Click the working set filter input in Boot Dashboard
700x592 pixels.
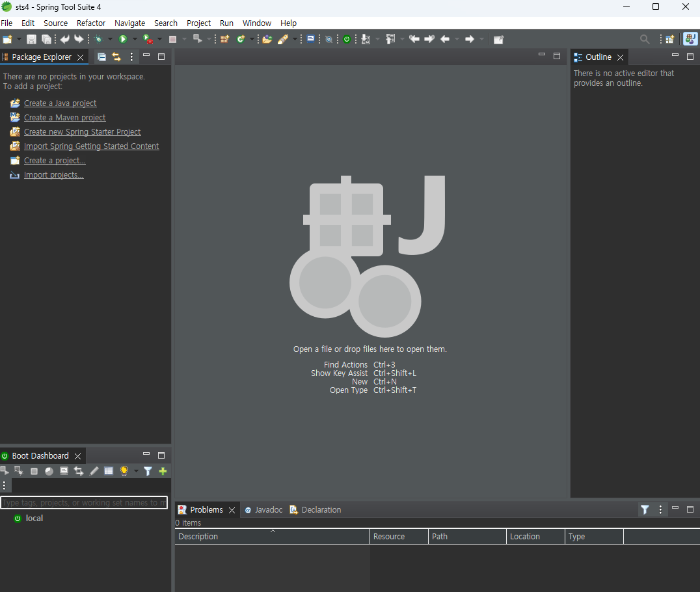pyautogui.click(x=84, y=502)
